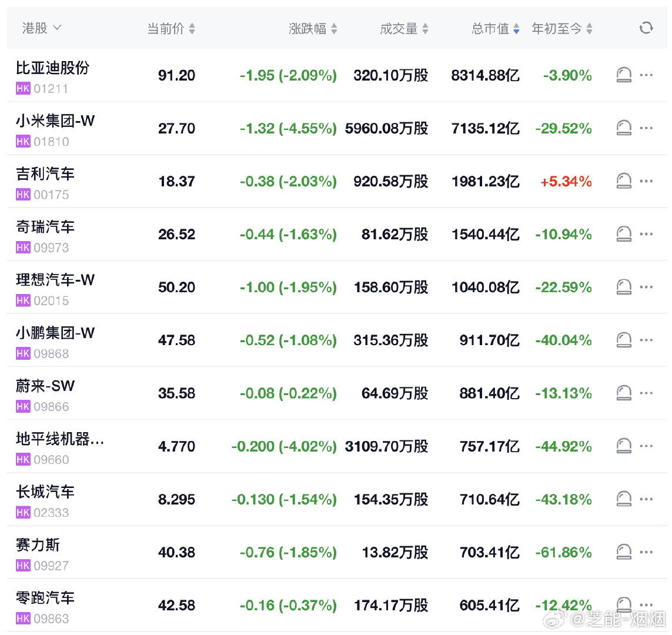Click market cap 605.41亿
672x635 pixels.
pyautogui.click(x=490, y=605)
